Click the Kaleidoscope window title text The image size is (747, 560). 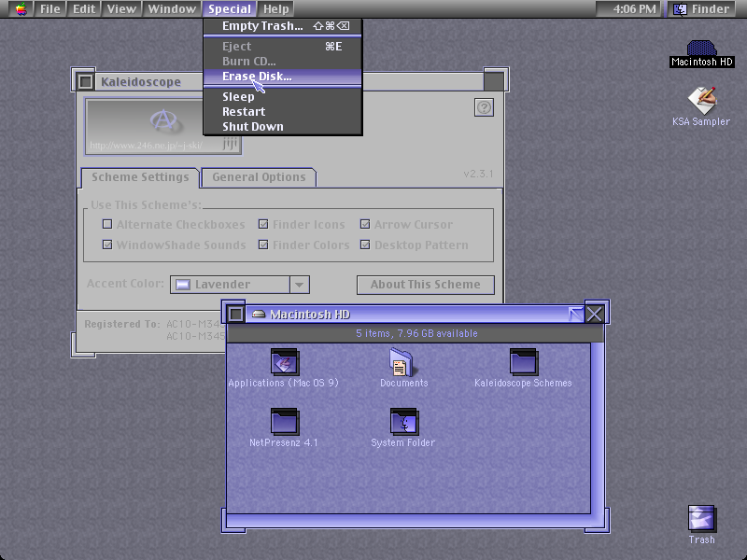coord(141,82)
